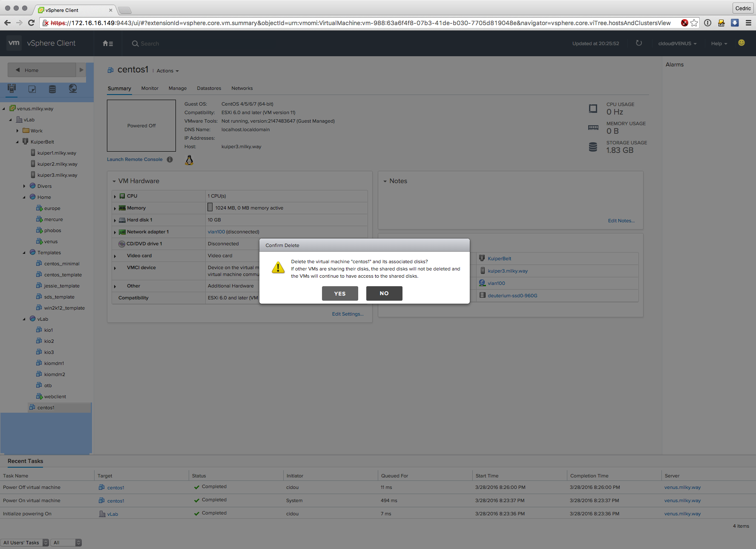
Task: Switch to the Datastores tab
Action: (209, 88)
